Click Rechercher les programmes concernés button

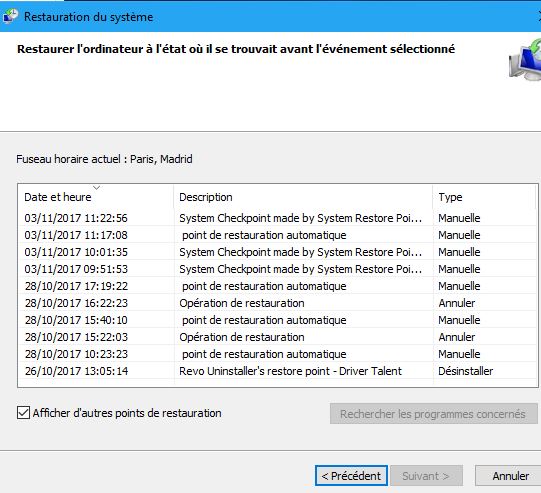433,414
